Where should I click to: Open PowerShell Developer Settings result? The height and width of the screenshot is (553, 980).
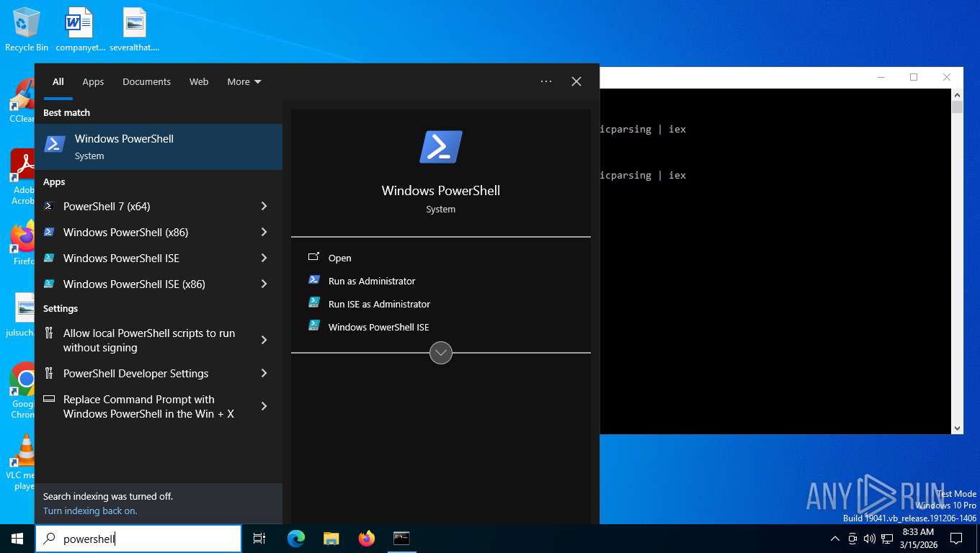(x=135, y=373)
